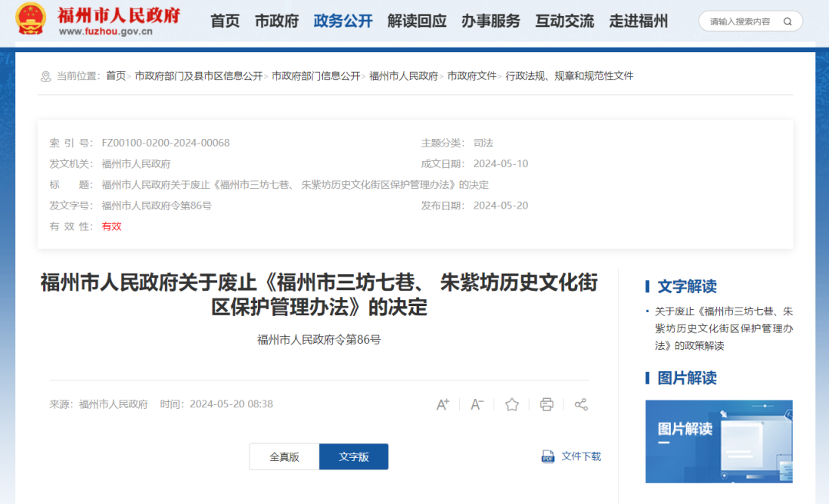This screenshot has height=504, width=829.
Task: Open the 走进福州 navigation menu
Action: click(638, 21)
